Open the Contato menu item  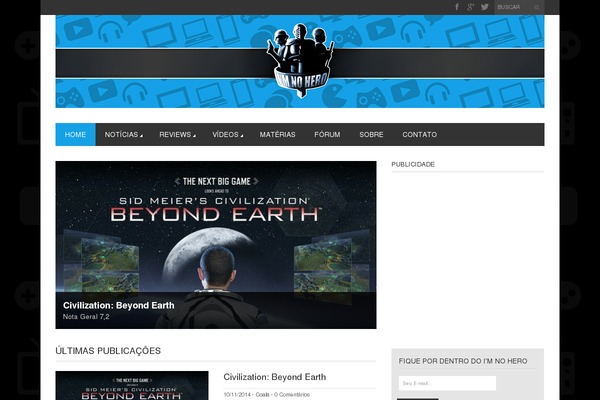tap(419, 134)
